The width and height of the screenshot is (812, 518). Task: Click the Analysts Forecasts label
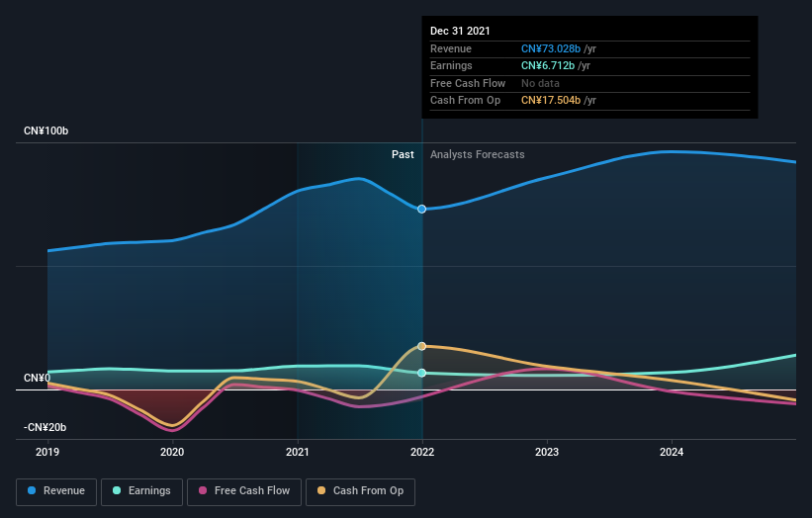(477, 155)
